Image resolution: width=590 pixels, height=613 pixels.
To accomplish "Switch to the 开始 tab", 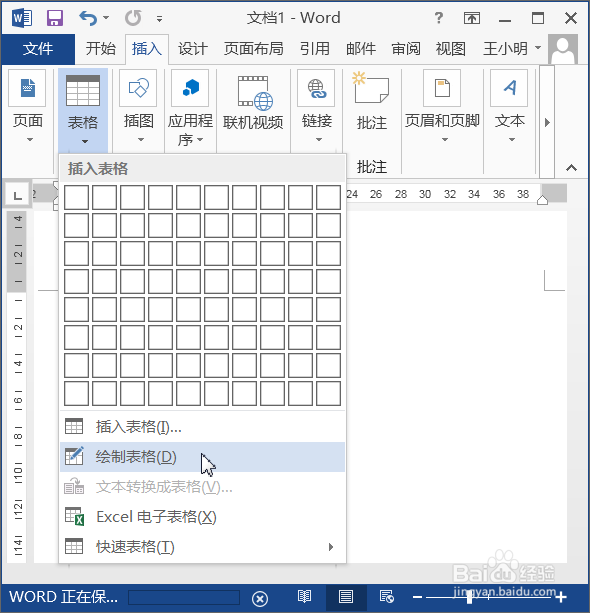I will (x=100, y=49).
